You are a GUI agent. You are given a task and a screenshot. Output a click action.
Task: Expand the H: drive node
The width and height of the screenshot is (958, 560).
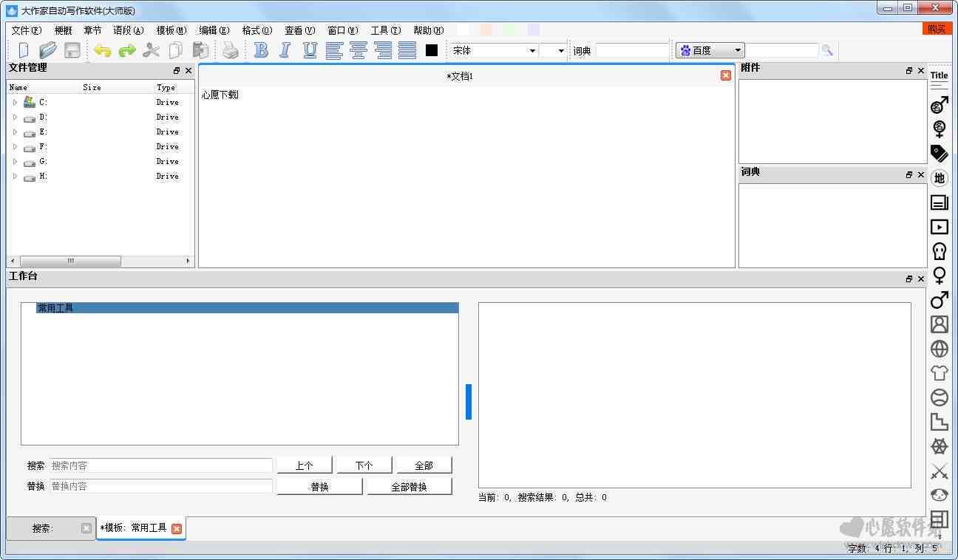(15, 176)
